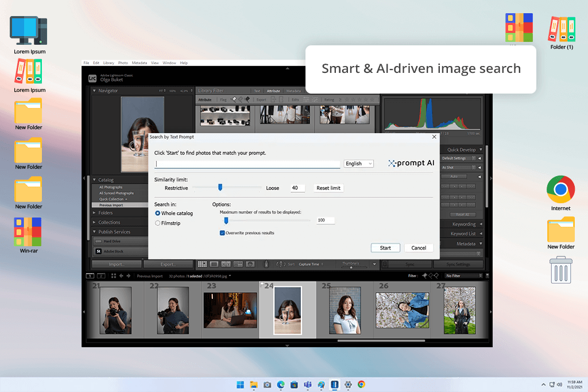The height and width of the screenshot is (392, 588).
Task: Click Export button in left panel
Action: coord(168,264)
